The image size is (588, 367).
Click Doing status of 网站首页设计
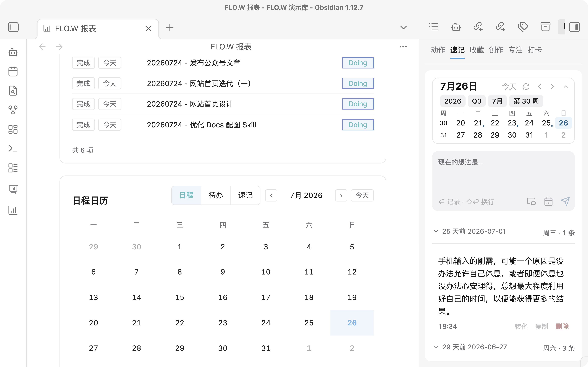tap(358, 104)
